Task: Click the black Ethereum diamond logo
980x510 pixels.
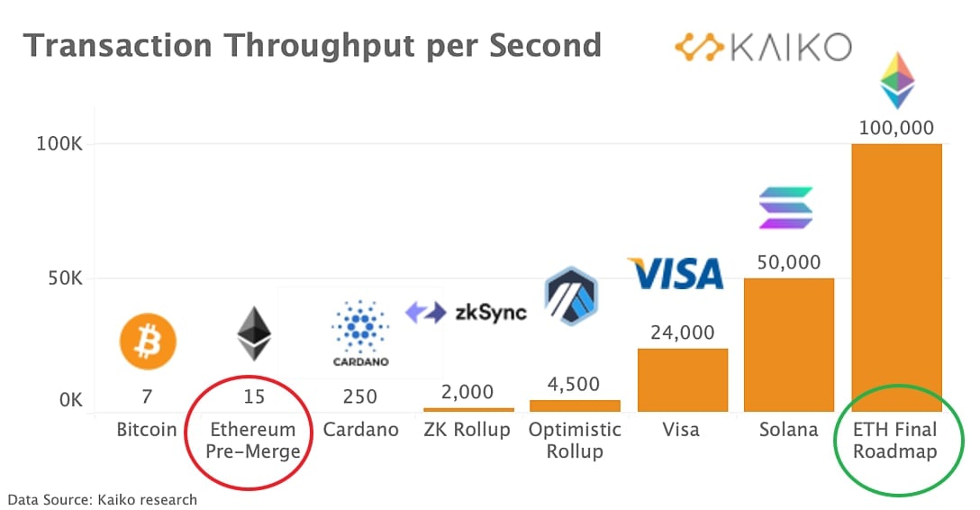Action: point(254,333)
